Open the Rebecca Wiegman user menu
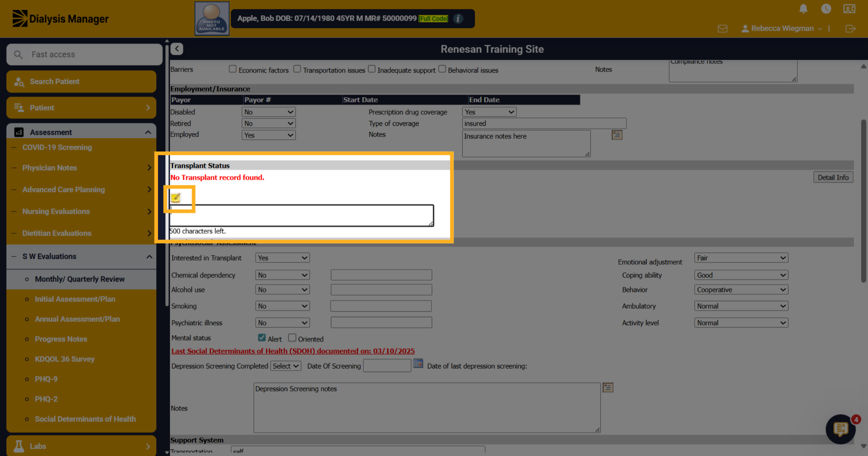The height and width of the screenshot is (456, 868). [782, 29]
